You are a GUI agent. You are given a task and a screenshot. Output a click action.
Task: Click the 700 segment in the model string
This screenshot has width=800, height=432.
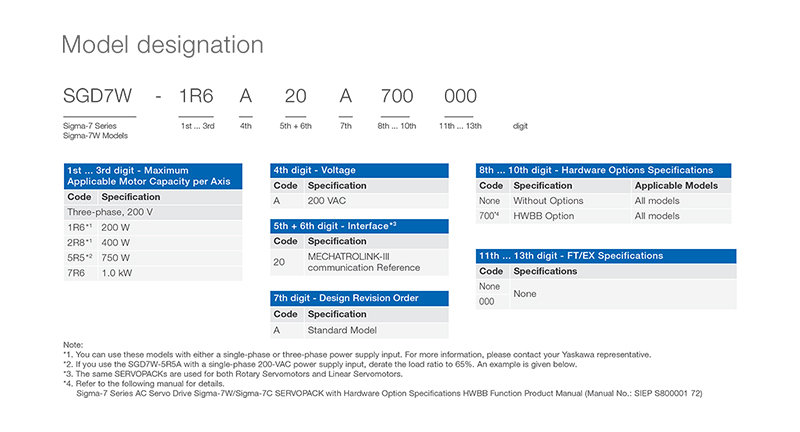pyautogui.click(x=397, y=96)
